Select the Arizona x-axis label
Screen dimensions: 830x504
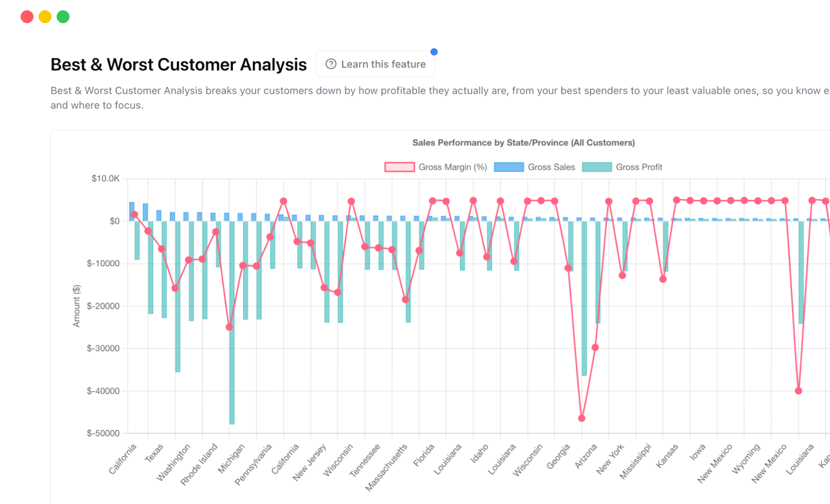point(586,458)
